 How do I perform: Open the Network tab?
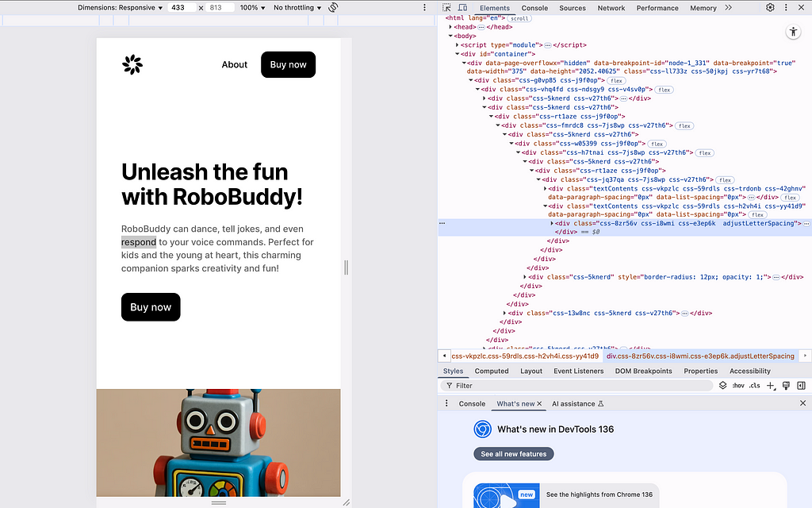[x=611, y=8]
